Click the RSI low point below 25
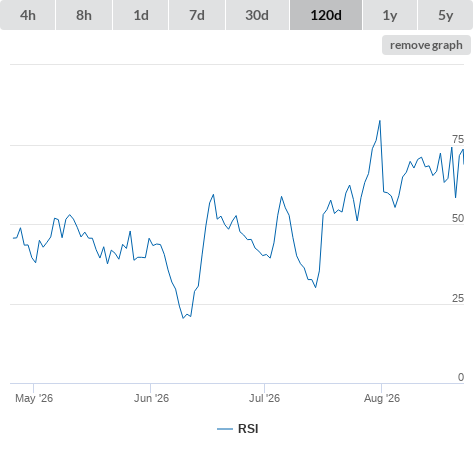This screenshot has width=474, height=455. click(183, 318)
